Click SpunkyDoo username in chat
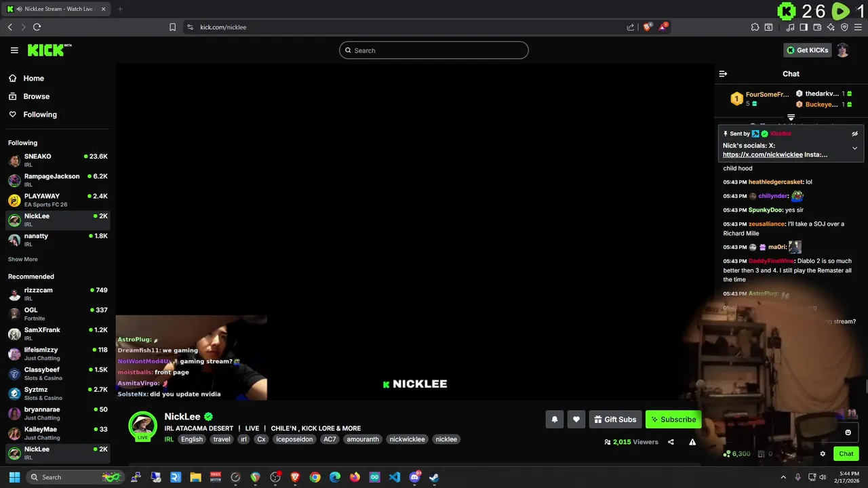Viewport: 868px width, 488px height. 765,210
